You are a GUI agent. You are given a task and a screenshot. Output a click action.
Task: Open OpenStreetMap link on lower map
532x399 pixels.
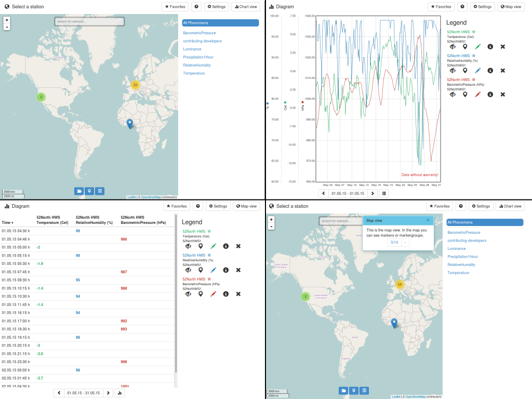point(415,396)
